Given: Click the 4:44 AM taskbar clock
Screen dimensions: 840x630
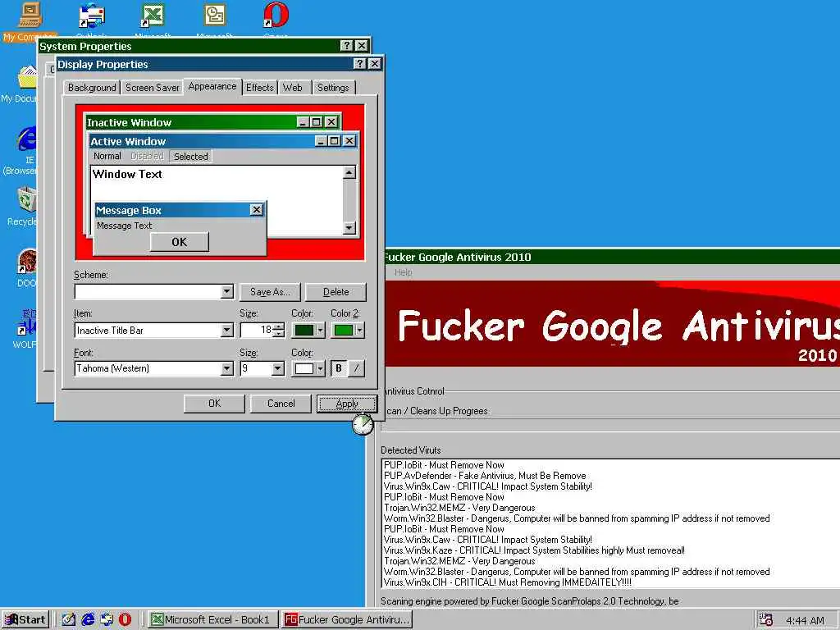Looking at the screenshot, I should (806, 620).
